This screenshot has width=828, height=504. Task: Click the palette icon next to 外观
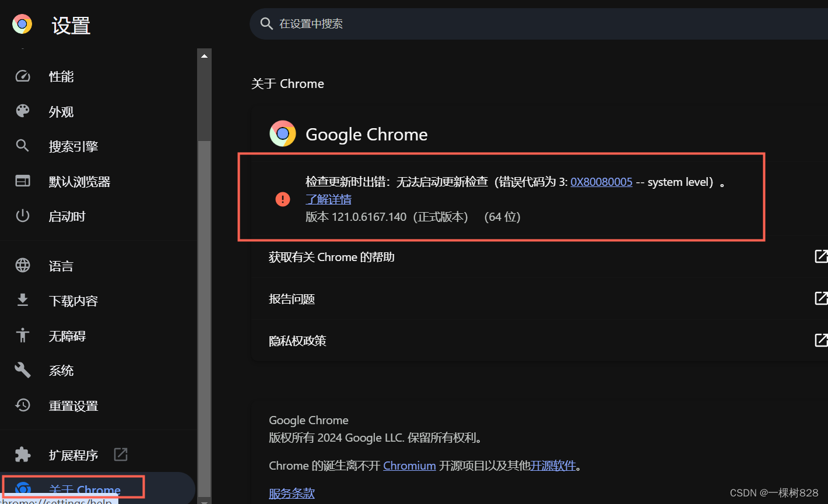tap(23, 111)
